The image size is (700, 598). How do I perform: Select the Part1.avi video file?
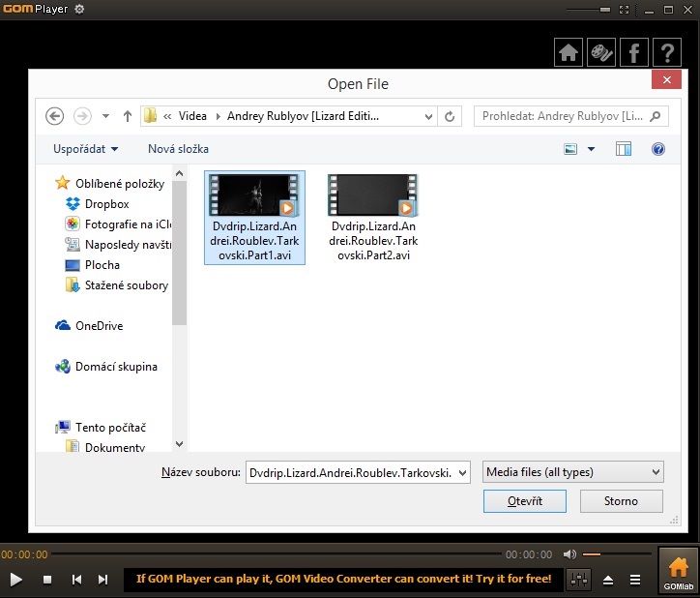tap(254, 218)
